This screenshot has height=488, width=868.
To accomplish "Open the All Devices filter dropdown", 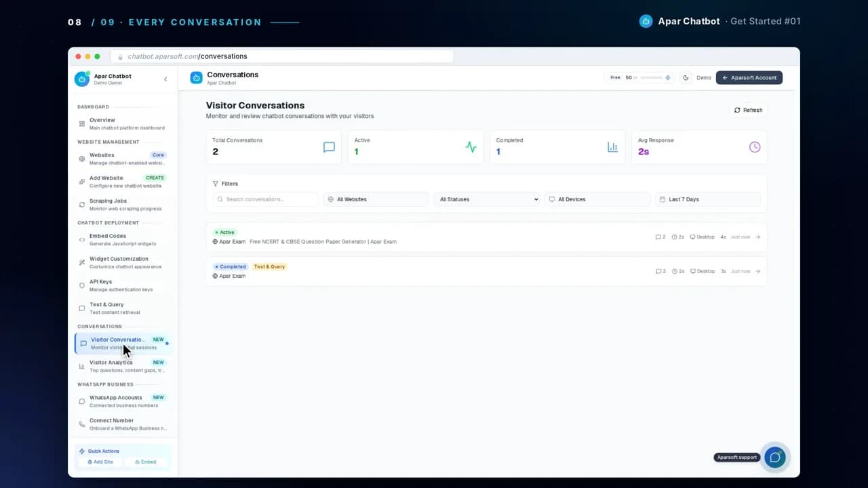I will pos(597,199).
